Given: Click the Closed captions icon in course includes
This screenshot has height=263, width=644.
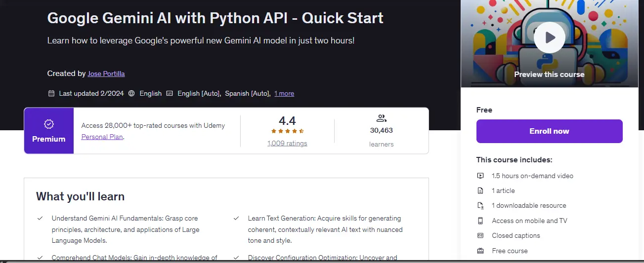Looking at the screenshot, I should [480, 235].
